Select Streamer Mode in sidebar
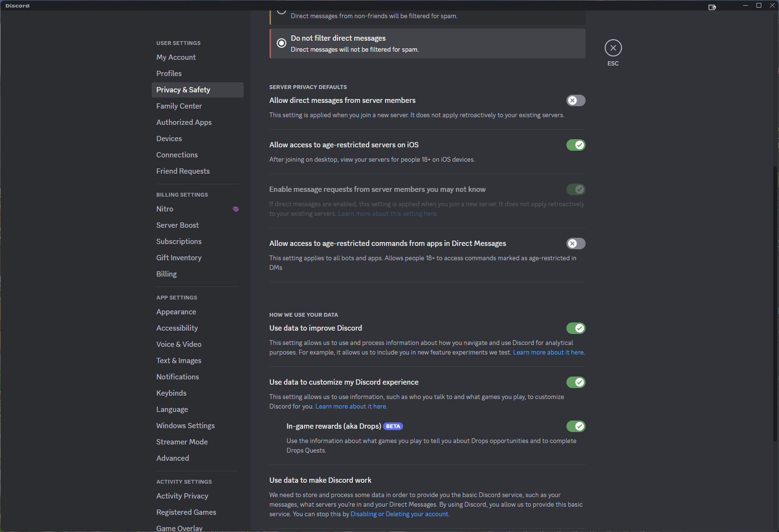This screenshot has width=779, height=532. click(x=182, y=442)
